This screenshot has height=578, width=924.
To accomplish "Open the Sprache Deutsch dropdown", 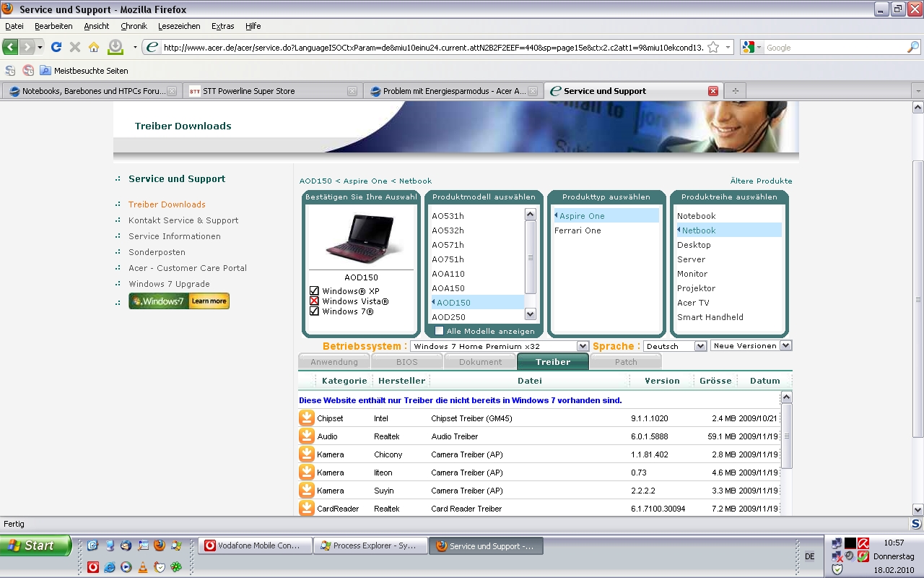I will [x=675, y=346].
